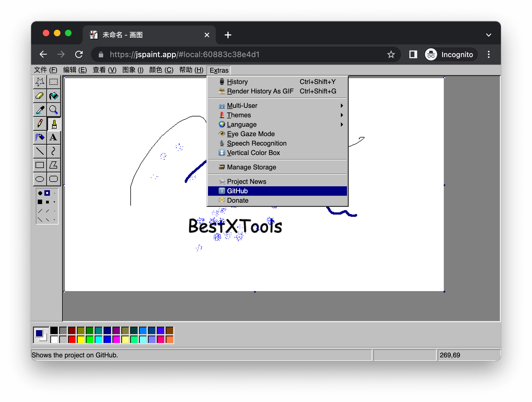Pick the red color swatch
The width and height of the screenshot is (532, 402).
click(72, 339)
